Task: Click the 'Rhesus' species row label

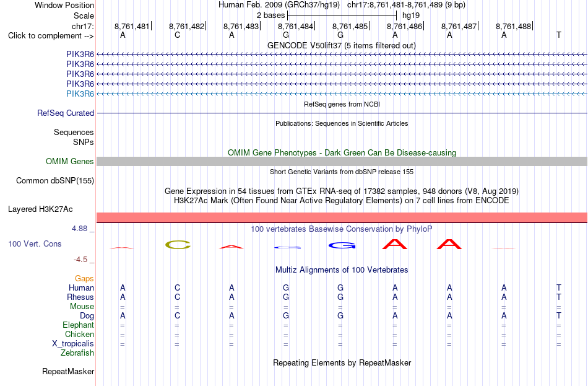Action: pyautogui.click(x=80, y=297)
